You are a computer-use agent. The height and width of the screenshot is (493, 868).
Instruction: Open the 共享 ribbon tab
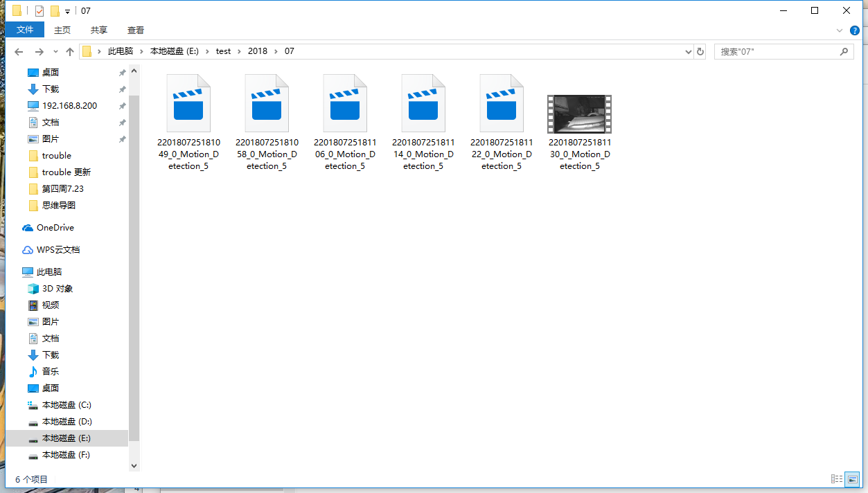click(x=99, y=30)
